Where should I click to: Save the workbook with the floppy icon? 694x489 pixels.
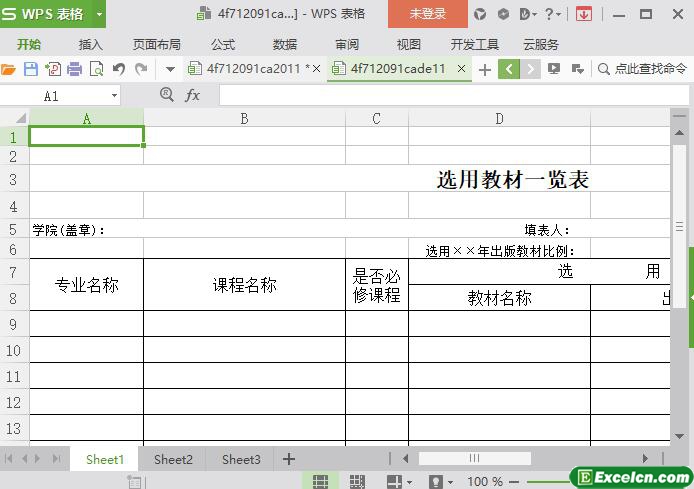click(31, 69)
